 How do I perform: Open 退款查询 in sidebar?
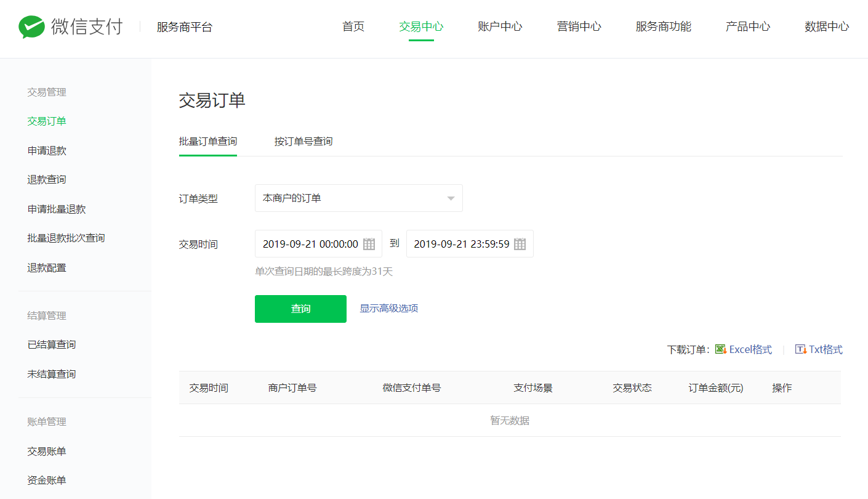[x=47, y=180]
